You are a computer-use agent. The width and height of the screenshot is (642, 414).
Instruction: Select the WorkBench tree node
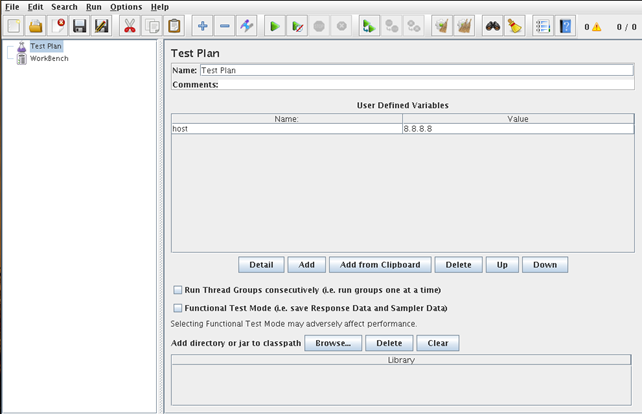48,59
